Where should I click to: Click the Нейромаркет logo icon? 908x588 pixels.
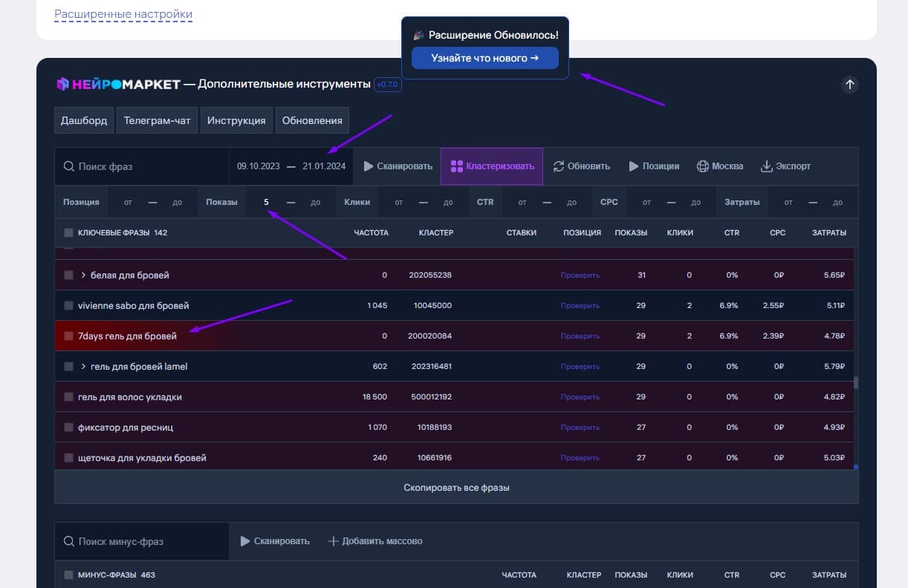coord(63,84)
